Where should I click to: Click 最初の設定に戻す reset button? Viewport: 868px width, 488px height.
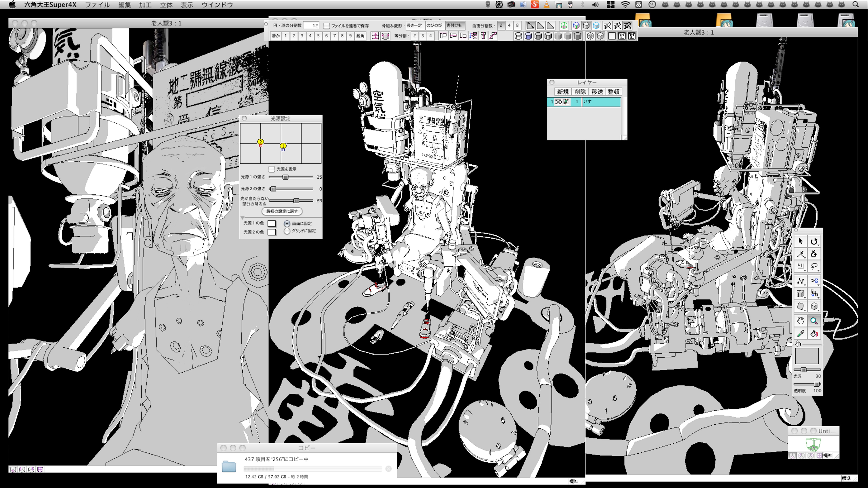282,211
